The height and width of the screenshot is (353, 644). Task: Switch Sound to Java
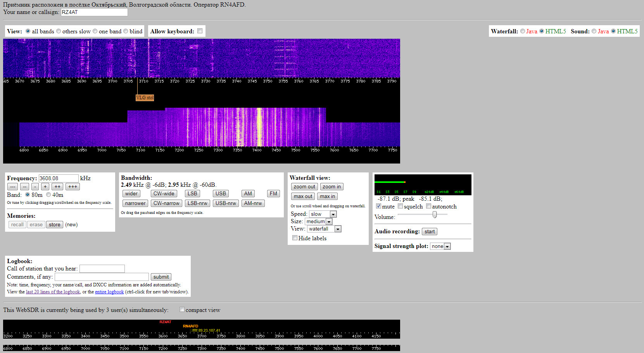pyautogui.click(x=594, y=31)
